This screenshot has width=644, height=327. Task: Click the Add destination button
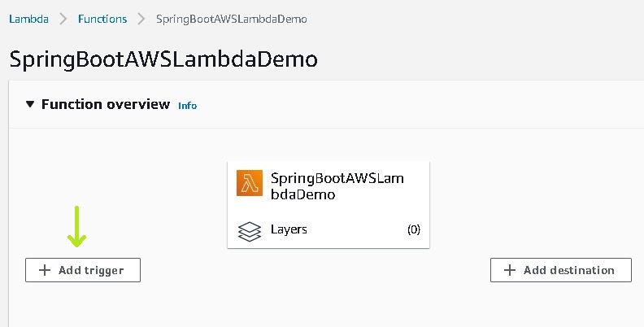click(560, 270)
